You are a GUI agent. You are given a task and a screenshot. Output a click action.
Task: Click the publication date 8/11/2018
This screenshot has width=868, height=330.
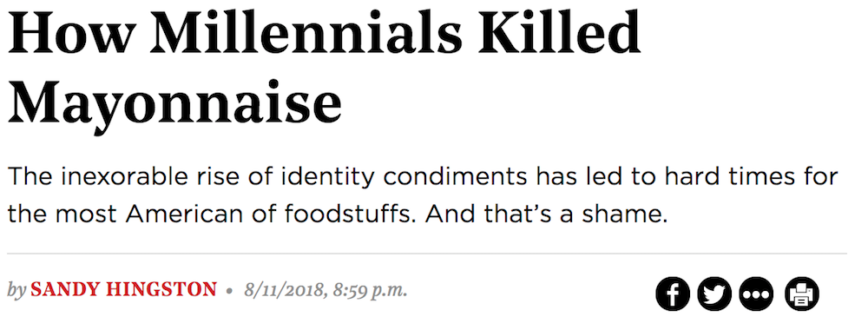(283, 289)
